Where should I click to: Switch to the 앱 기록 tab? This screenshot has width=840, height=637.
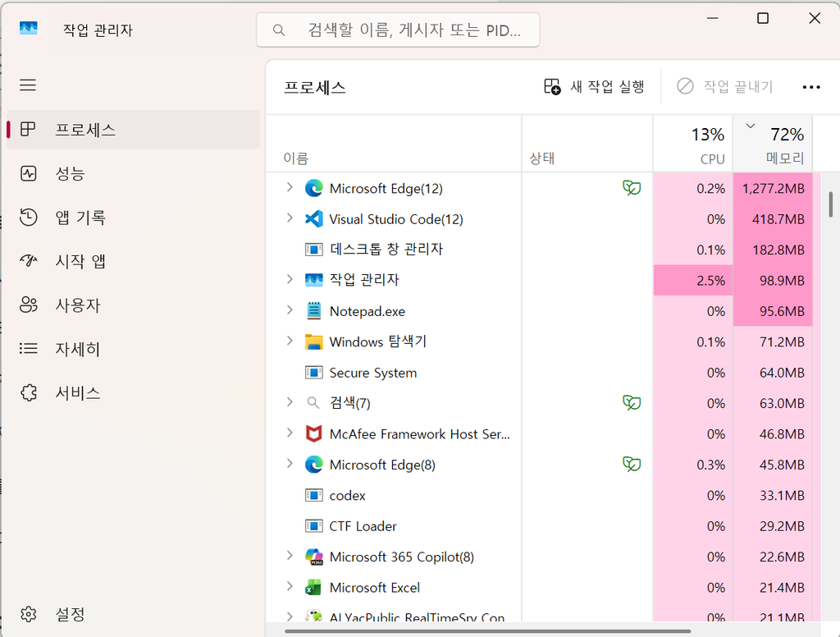click(133, 218)
